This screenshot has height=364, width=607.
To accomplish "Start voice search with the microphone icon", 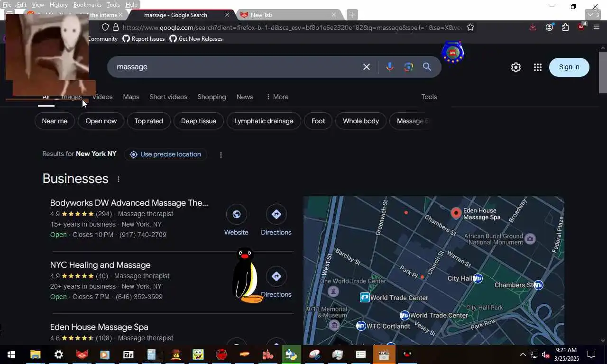I will (389, 67).
